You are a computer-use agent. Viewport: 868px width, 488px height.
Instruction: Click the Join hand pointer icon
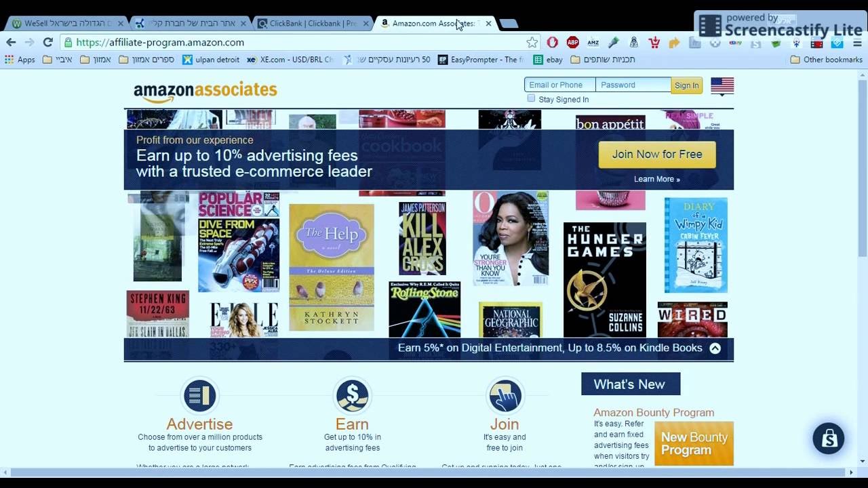coord(505,395)
